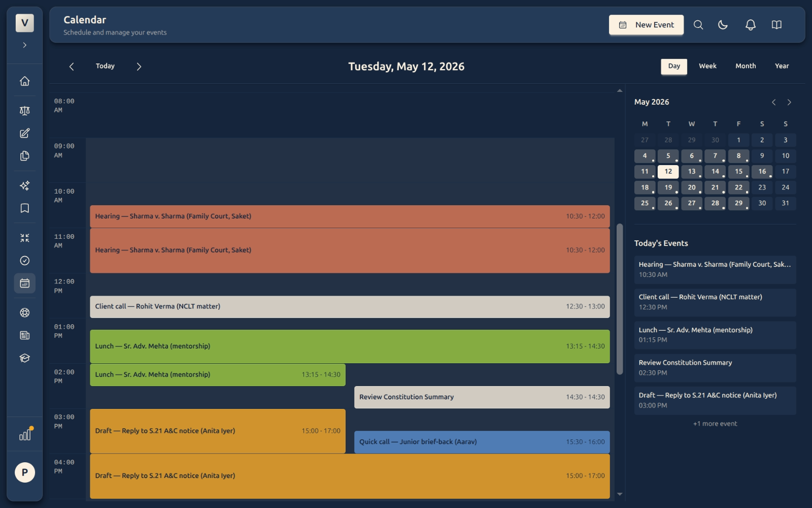Image resolution: width=812 pixels, height=508 pixels.
Task: Open the AI sparkles sidebar icon
Action: (24, 185)
